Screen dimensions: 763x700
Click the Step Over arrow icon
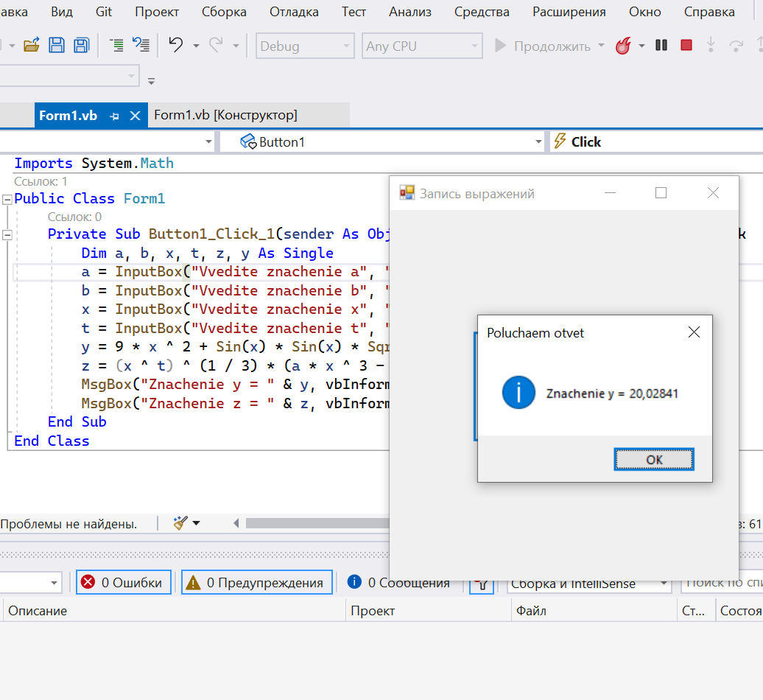point(736,46)
